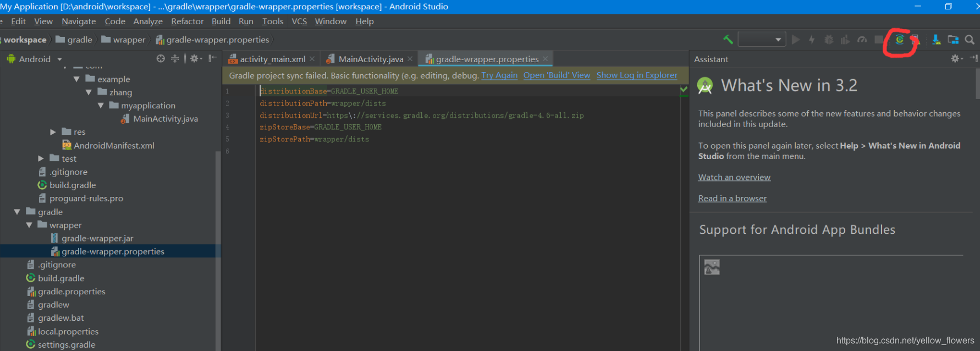Click the Debug bug icon

click(829, 40)
